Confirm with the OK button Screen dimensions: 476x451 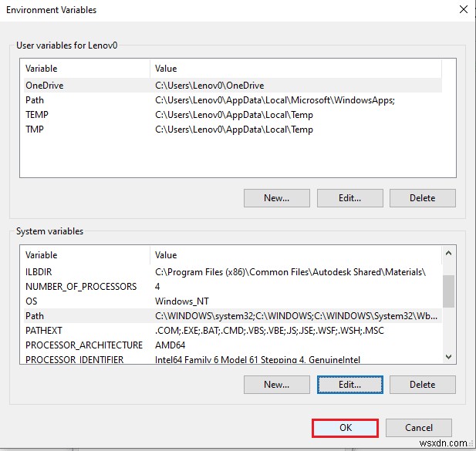coord(345,428)
